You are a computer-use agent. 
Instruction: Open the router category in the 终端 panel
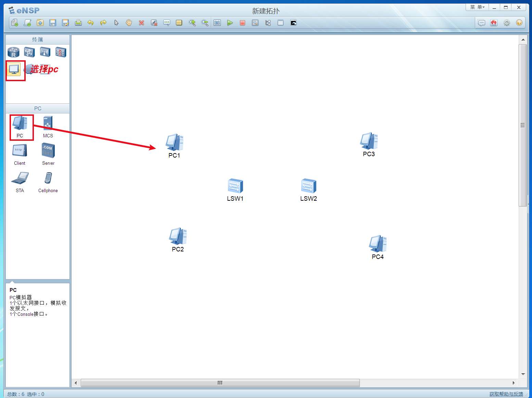tap(13, 52)
